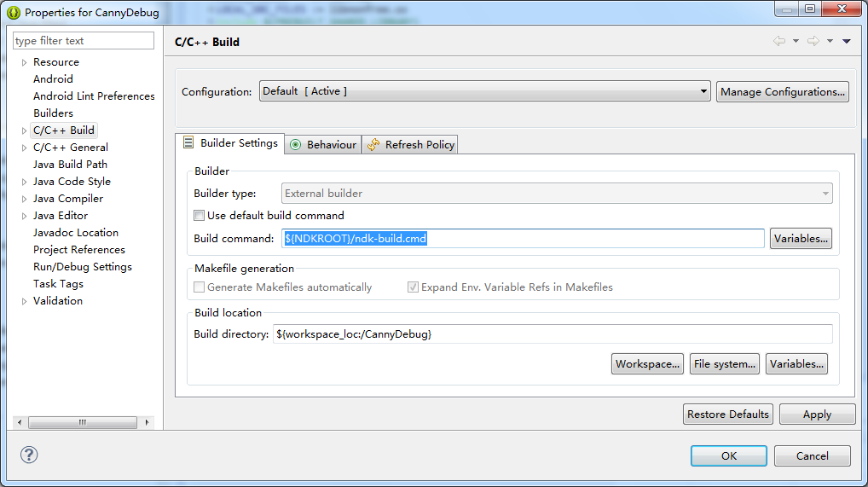
Task: Maximize the Properties dialog window
Action: tap(810, 9)
